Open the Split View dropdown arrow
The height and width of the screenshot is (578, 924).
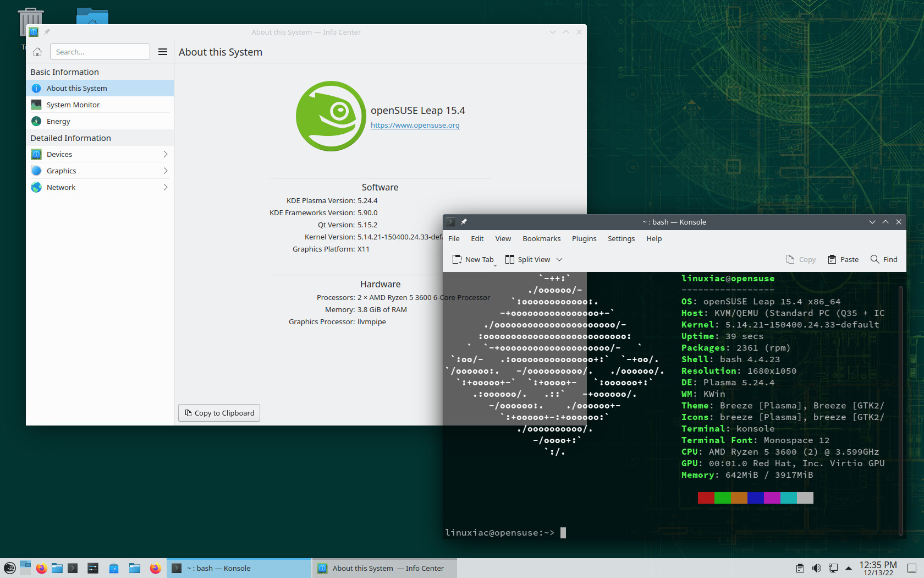coord(559,259)
